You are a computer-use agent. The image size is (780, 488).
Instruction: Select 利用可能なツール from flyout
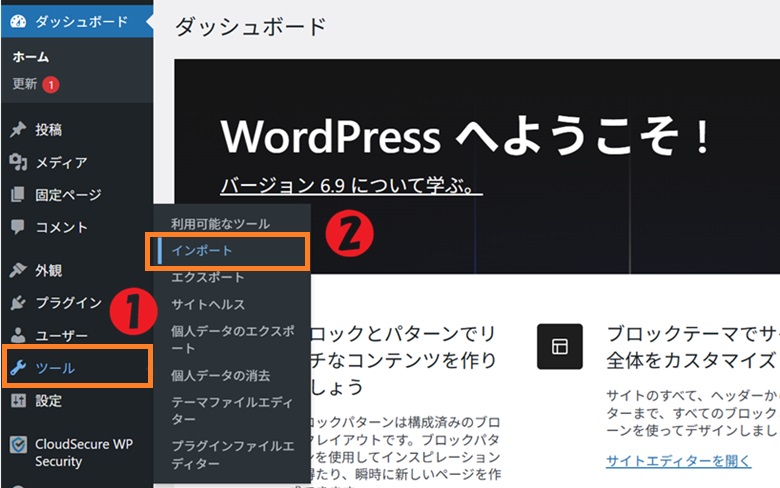(x=220, y=224)
